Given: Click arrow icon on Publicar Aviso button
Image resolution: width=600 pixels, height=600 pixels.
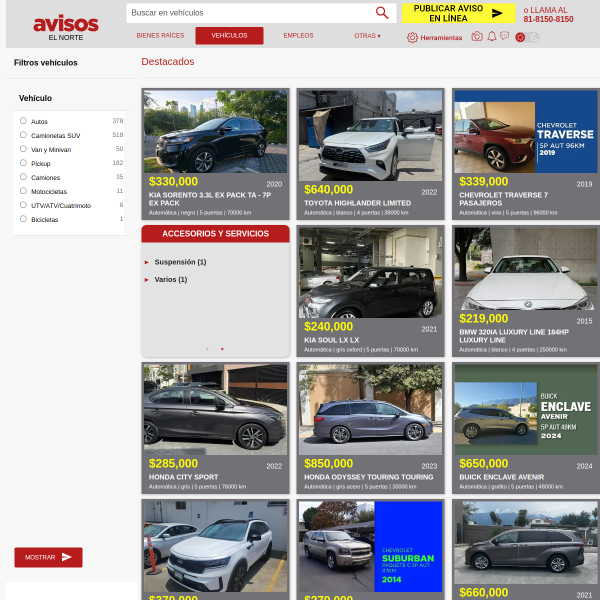Looking at the screenshot, I should pyautogui.click(x=497, y=13).
